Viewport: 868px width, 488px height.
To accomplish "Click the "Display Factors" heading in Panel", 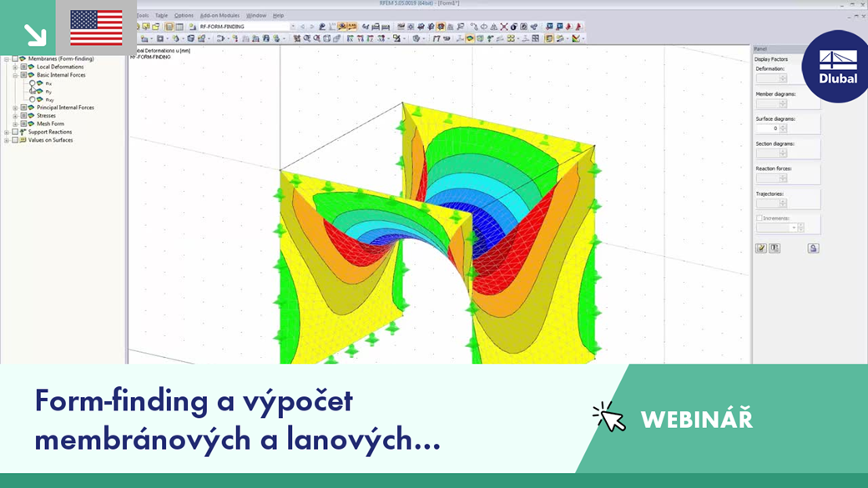I will (770, 59).
